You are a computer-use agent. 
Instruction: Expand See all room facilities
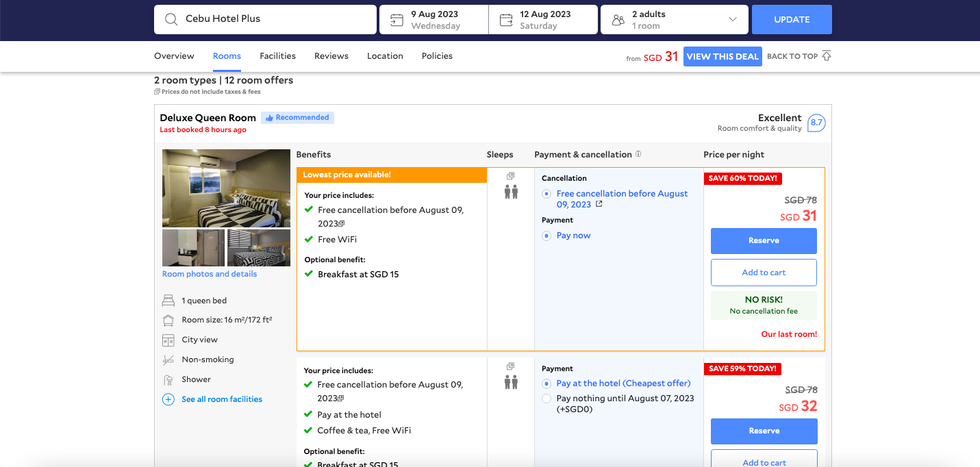click(x=222, y=399)
